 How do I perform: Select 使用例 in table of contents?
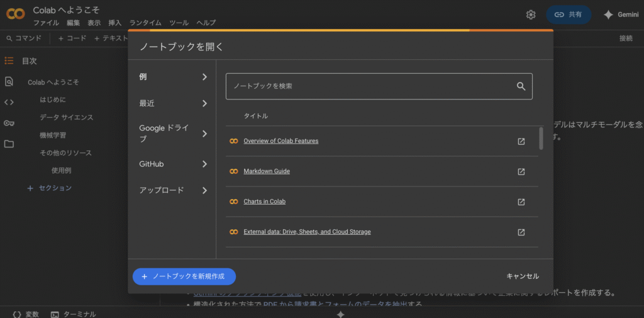(x=61, y=170)
